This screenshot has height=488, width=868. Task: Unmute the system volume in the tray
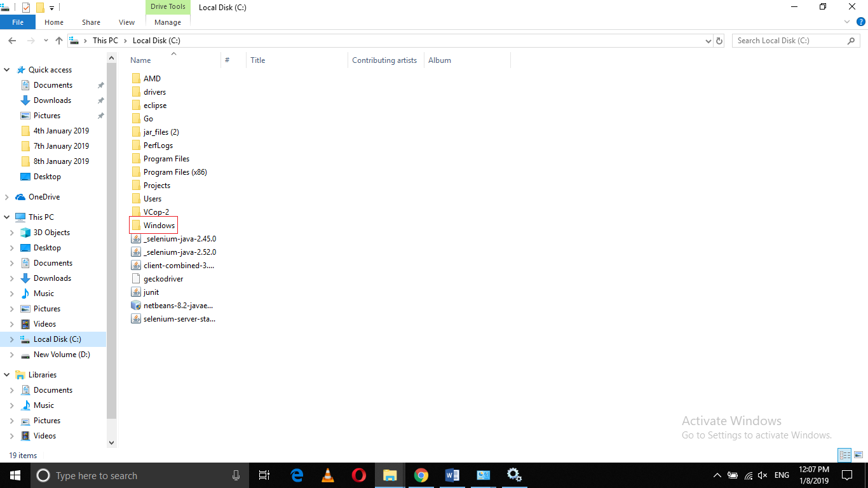point(762,475)
